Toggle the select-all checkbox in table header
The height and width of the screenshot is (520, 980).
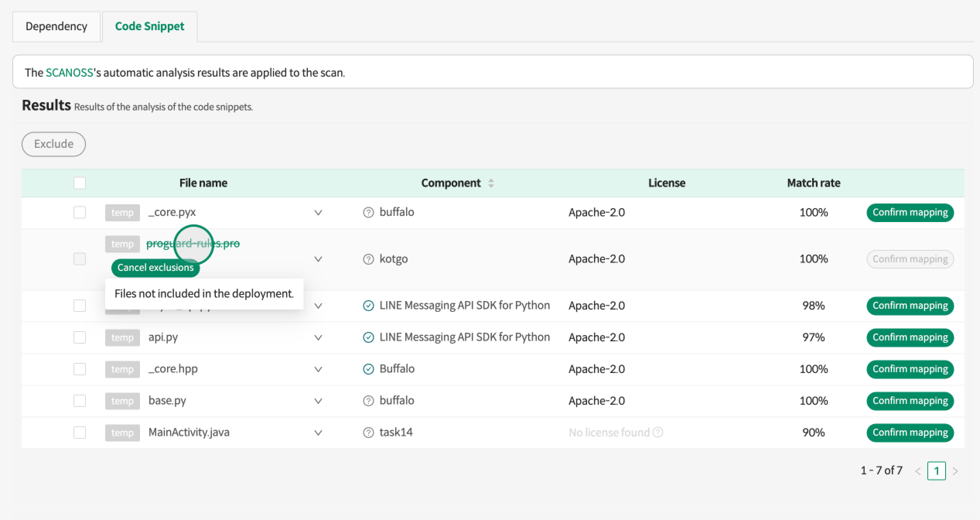[x=80, y=183]
